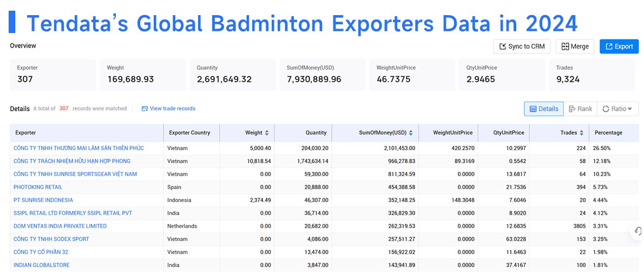Click the SumOfMoney(USD) card 7,930,889.96
The image size is (644, 275).
[323, 75]
